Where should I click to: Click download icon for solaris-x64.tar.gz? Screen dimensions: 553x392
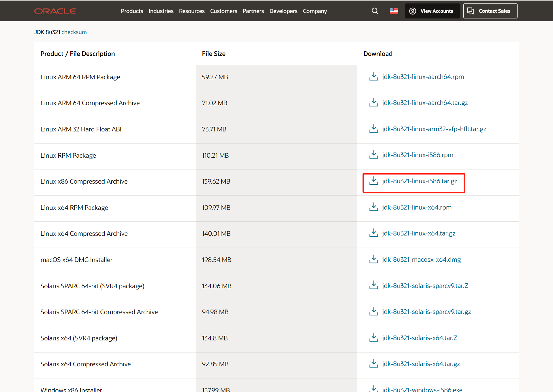374,364
